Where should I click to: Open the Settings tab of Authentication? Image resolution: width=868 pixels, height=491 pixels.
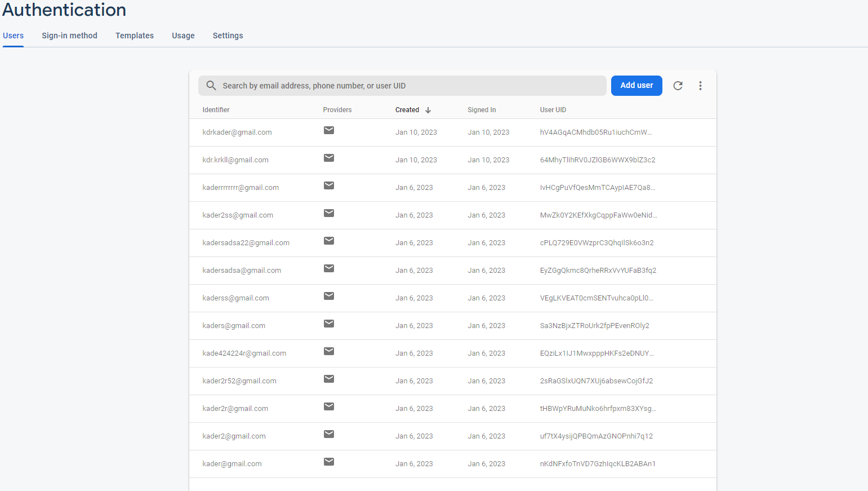[x=228, y=36]
